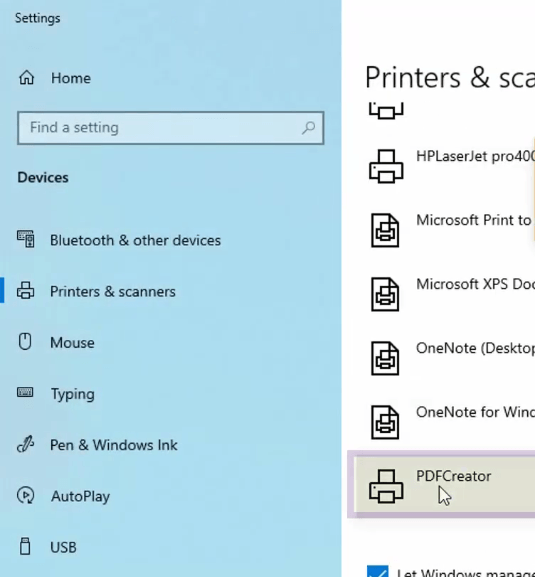Click the pen icon beside Pen & Windows Ink

pos(25,444)
